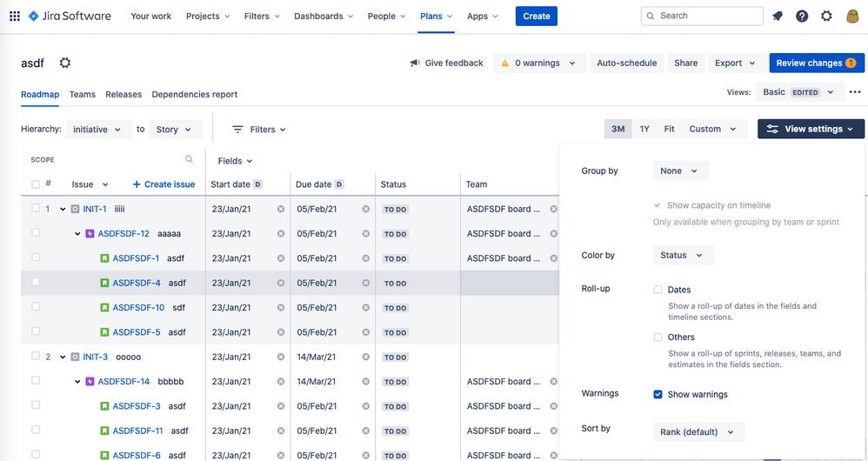Open the Jira settings gear icon

click(826, 16)
